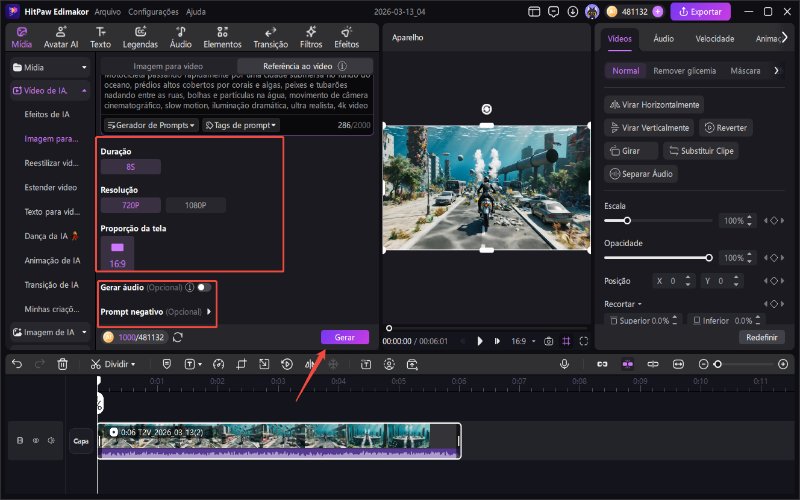
Task: Click the Redefinir button
Action: point(761,337)
